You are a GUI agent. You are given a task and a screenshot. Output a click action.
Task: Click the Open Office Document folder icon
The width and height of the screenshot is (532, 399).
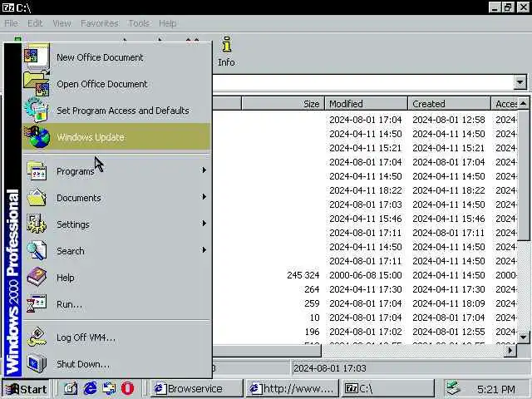[x=37, y=83]
